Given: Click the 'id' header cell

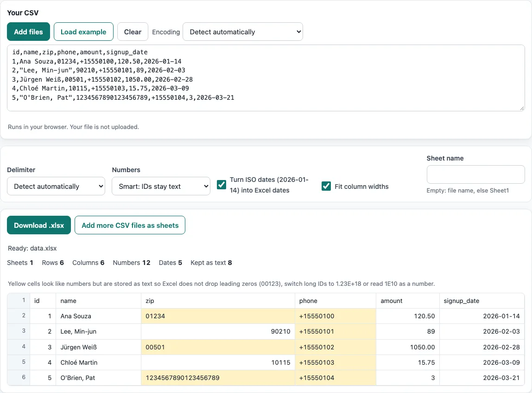Looking at the screenshot, I should pos(43,301).
